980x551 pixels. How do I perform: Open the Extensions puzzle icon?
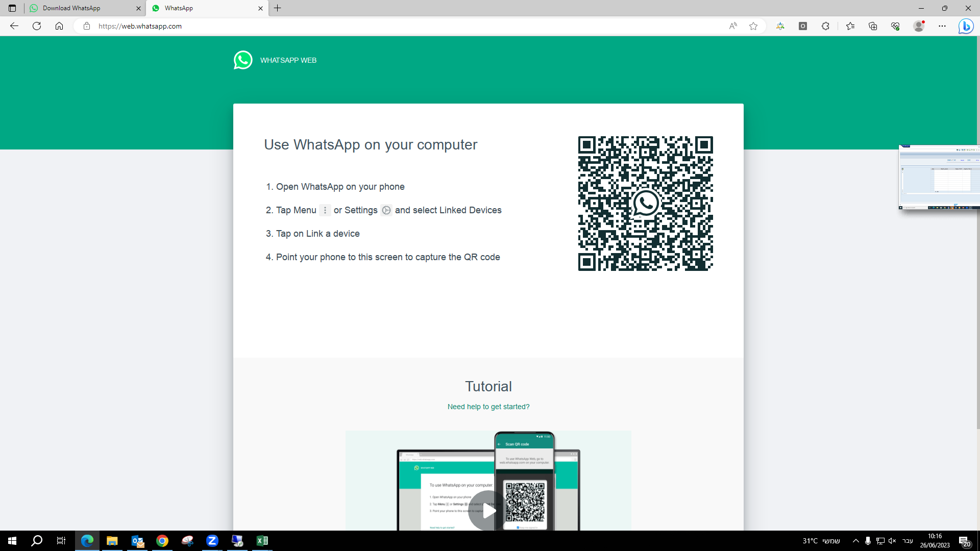[x=825, y=26]
